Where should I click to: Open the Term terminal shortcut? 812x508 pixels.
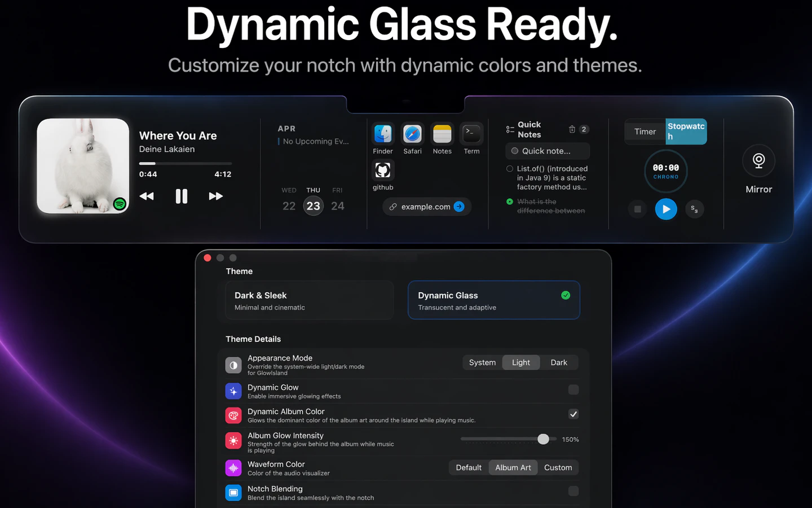[471, 134]
